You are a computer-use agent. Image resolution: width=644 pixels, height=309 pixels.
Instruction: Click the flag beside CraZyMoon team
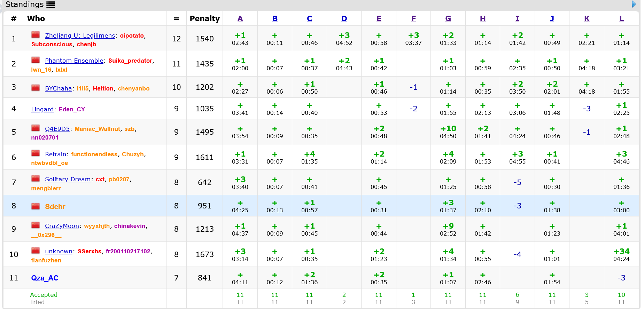coord(36,225)
